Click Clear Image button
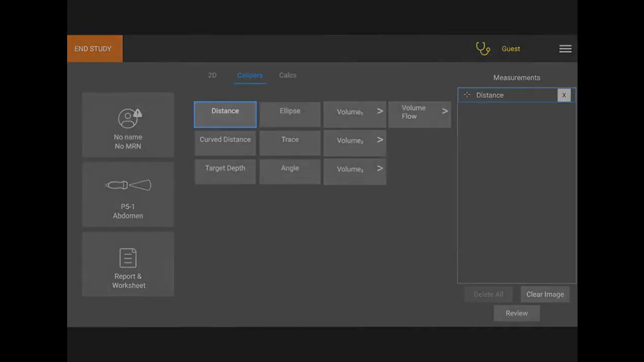Screen dimensions: 644x362 pos(545,294)
